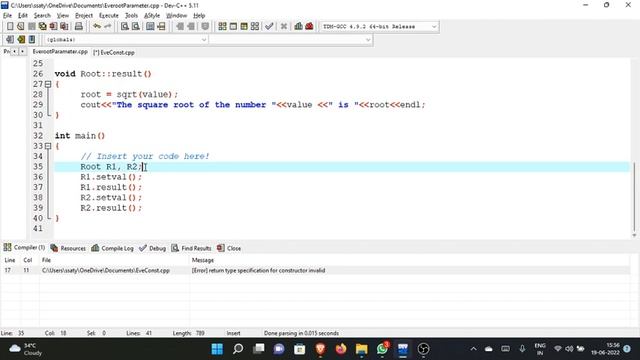Click the project panel left arrow

(x=14, y=52)
